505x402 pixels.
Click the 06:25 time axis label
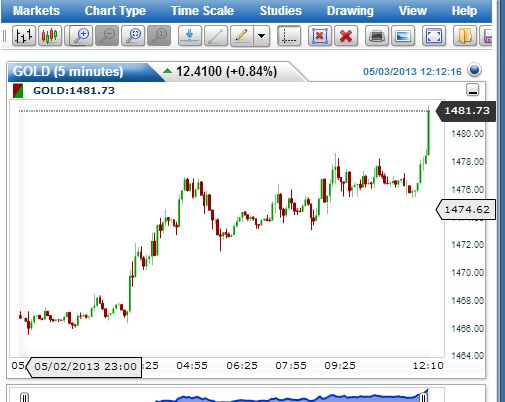pos(242,366)
